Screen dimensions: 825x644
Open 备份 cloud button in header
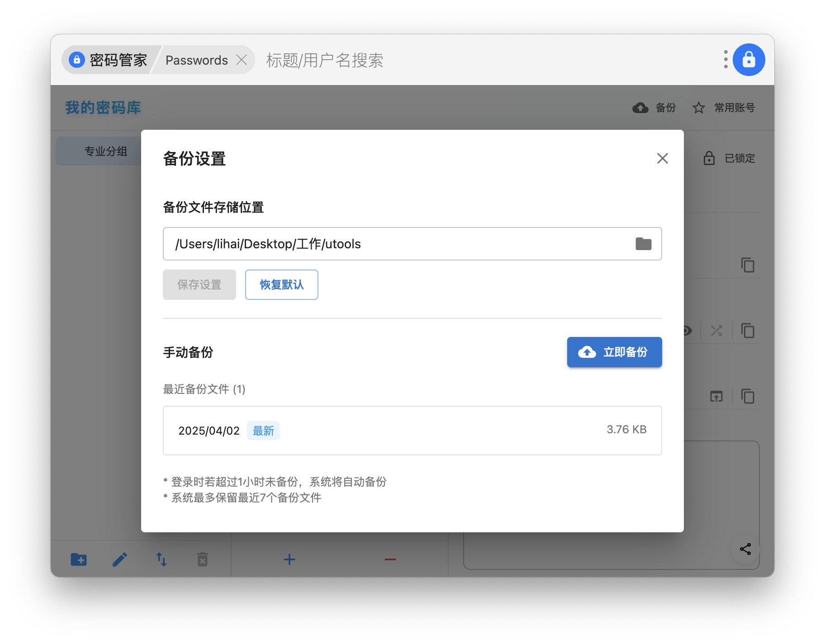(654, 108)
